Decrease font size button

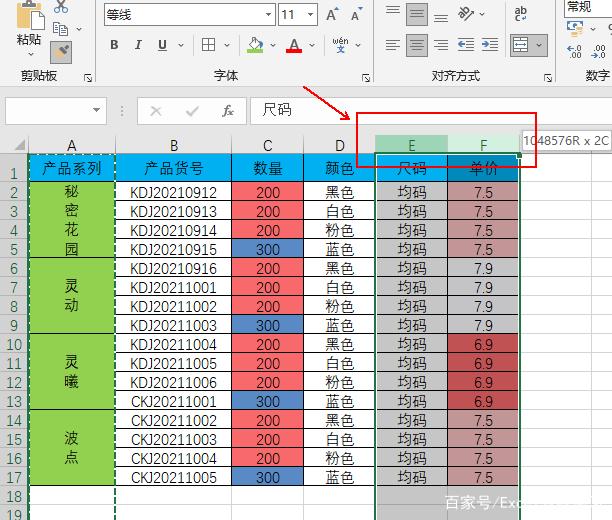point(356,15)
